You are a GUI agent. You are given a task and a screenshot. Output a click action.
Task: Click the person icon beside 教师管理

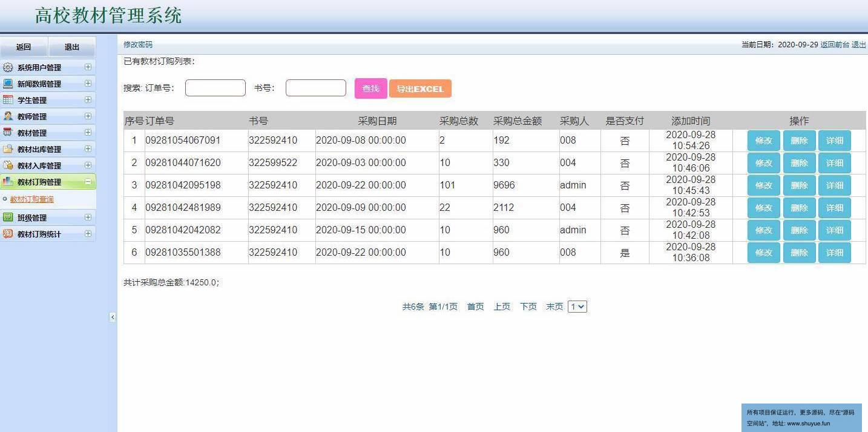click(8, 116)
